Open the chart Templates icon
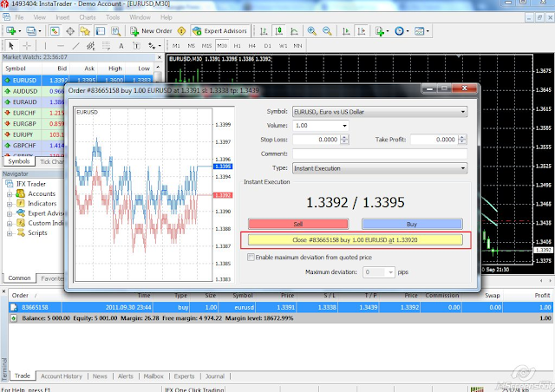The image size is (555, 392). click(x=419, y=31)
